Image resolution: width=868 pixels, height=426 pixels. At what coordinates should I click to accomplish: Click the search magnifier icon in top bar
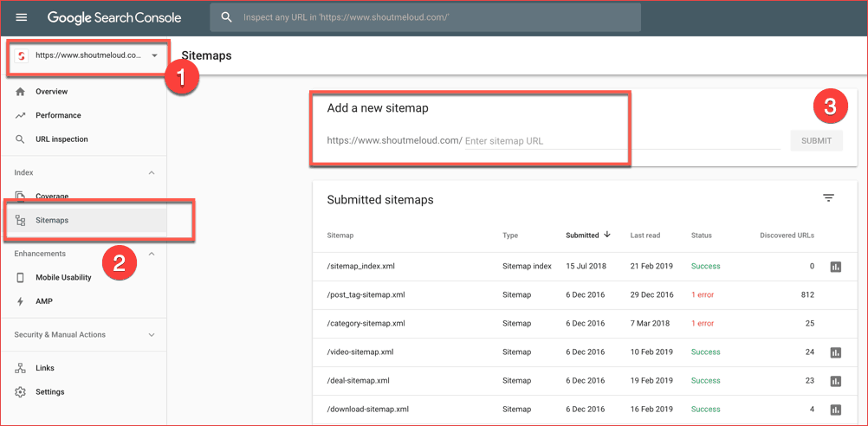pos(227,17)
